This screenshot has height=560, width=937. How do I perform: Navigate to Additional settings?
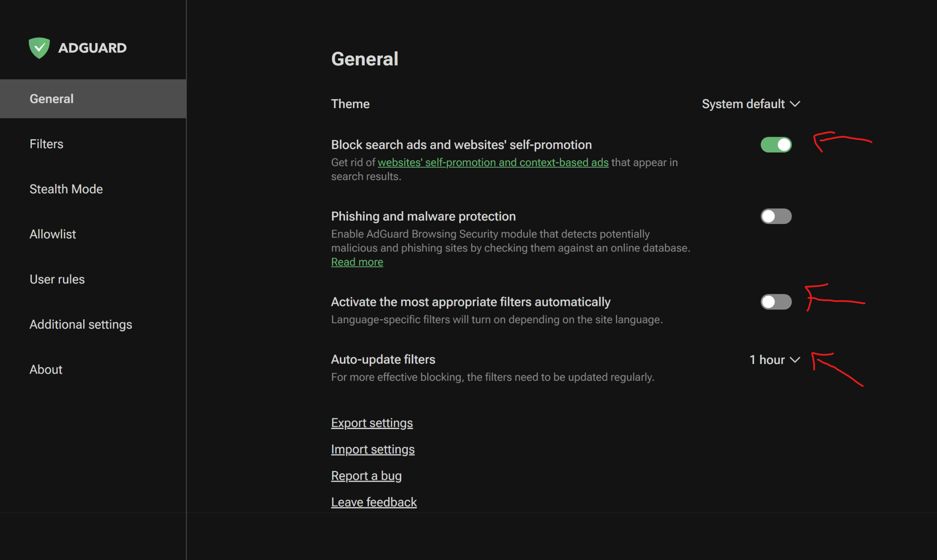[81, 324]
